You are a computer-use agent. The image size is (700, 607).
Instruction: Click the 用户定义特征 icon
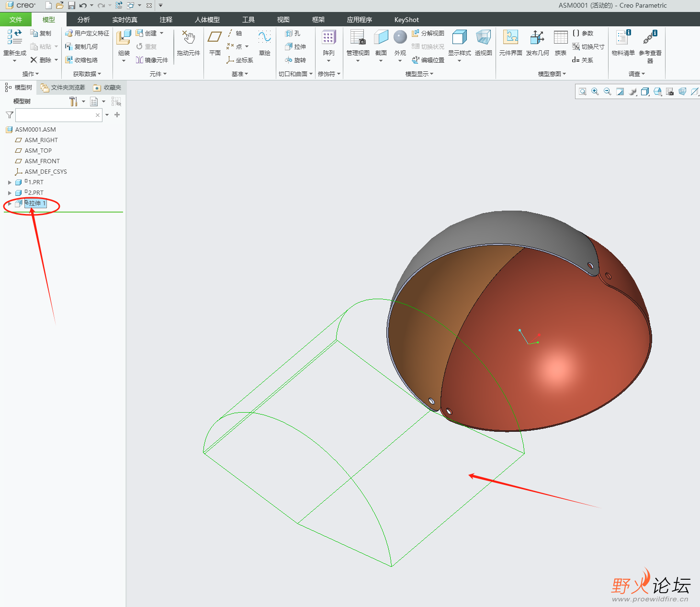coord(69,33)
